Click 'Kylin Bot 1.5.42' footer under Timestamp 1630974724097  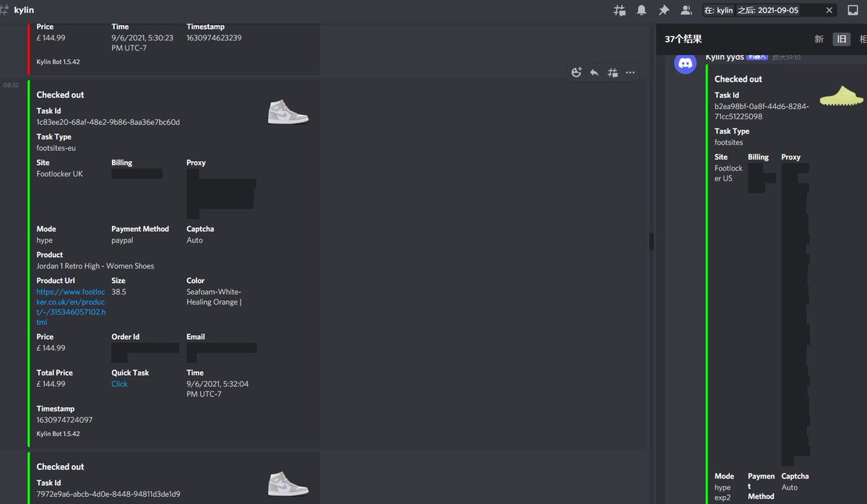[x=59, y=434]
